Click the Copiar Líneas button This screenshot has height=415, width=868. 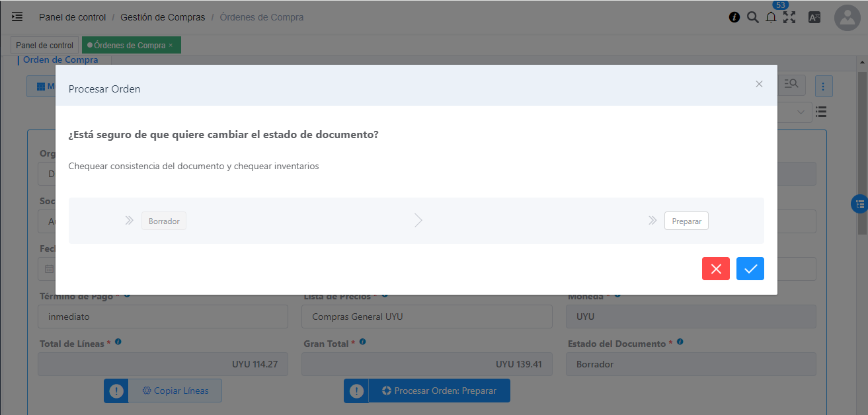click(175, 391)
